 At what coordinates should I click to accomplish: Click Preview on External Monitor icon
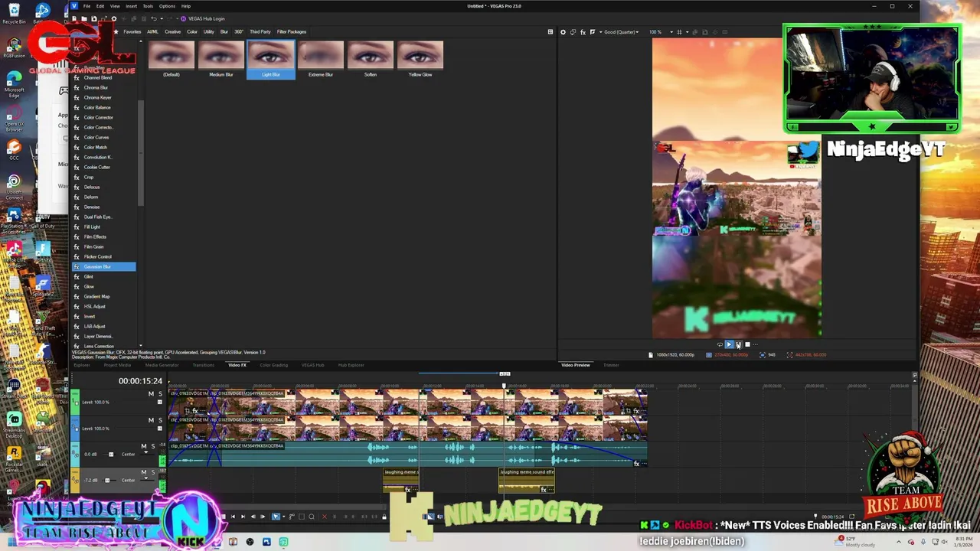(573, 32)
